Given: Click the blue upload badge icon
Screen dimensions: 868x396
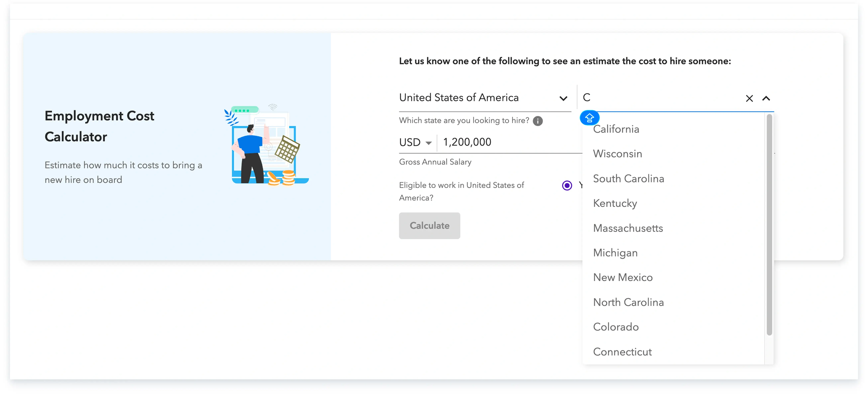Looking at the screenshot, I should pos(589,118).
